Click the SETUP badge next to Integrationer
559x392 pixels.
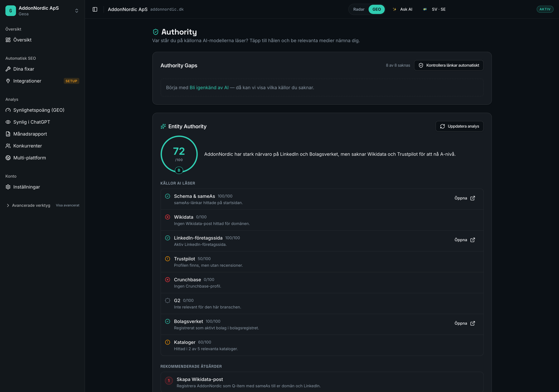71,81
